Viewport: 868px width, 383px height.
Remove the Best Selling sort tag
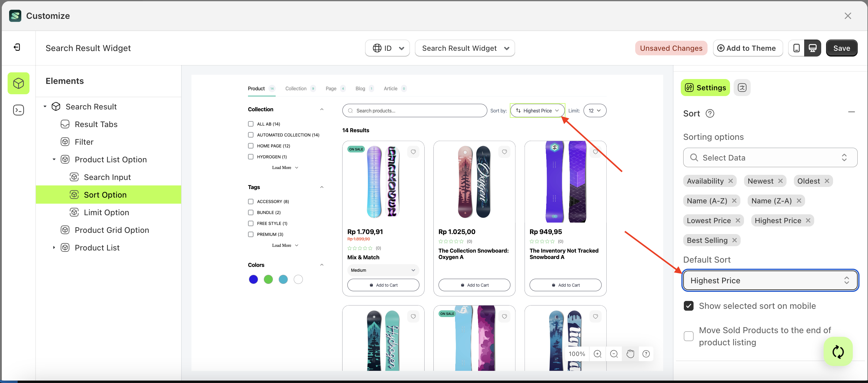tap(735, 240)
